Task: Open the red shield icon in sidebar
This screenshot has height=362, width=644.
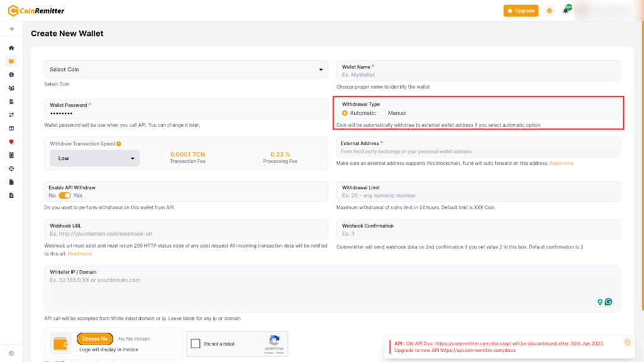Action: click(11, 141)
